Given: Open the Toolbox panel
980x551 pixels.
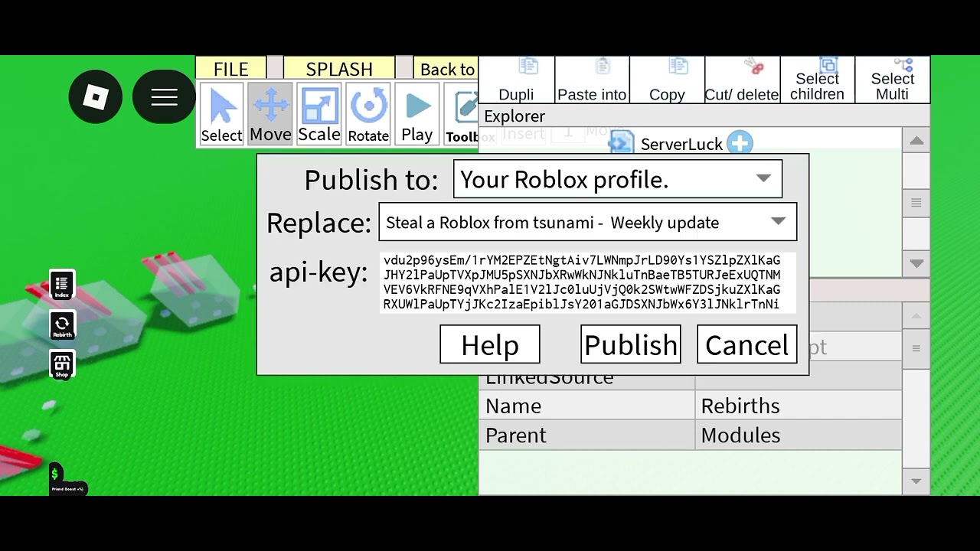Looking at the screenshot, I should (x=462, y=114).
